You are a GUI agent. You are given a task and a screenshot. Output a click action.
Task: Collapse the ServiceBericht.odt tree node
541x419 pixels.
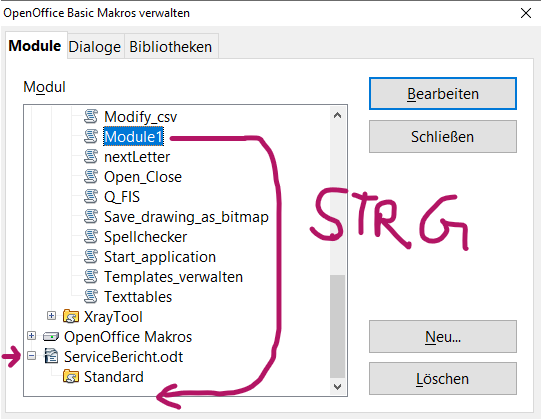pos(31,355)
